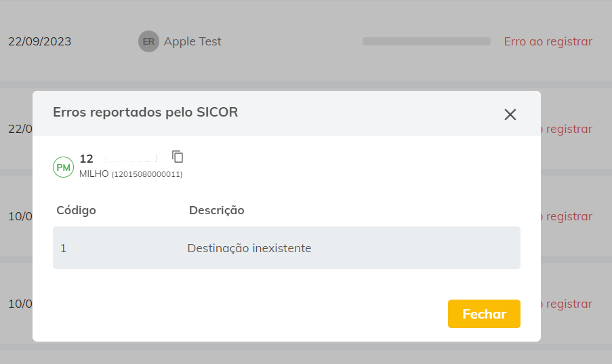Screen dimensions: 612x364
Task: Click date '22/09/2023' in first row
Action: 40,41
